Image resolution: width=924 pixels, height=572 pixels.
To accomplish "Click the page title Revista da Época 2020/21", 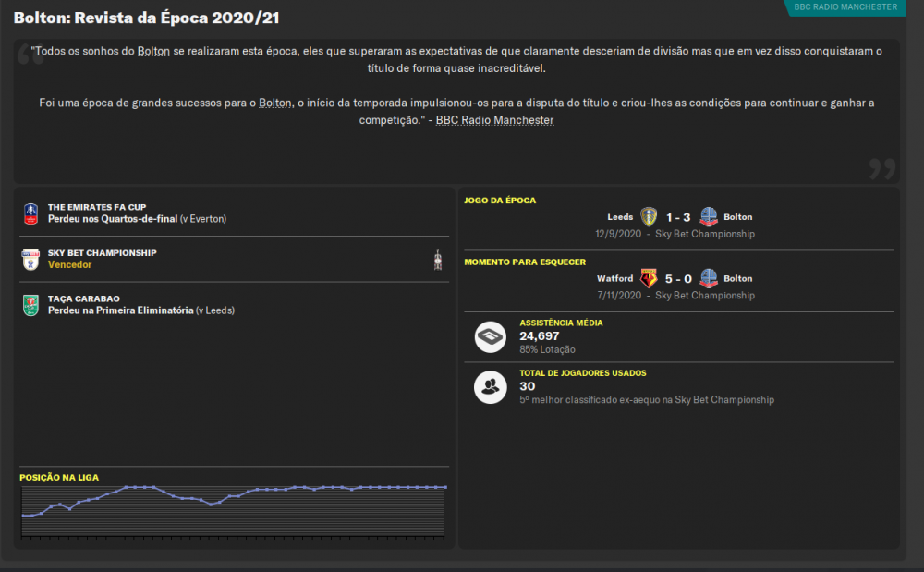I will tap(146, 18).
